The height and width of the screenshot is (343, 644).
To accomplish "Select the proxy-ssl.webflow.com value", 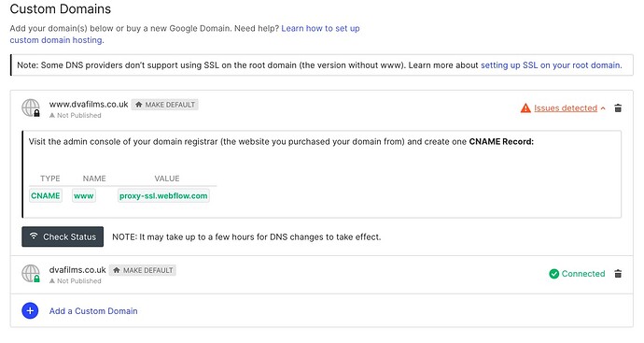I will [x=163, y=195].
